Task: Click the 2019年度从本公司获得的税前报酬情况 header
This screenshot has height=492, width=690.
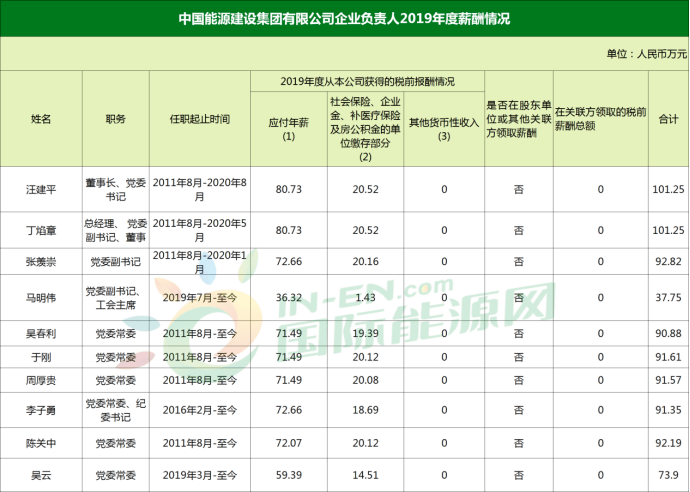Action: tap(367, 81)
